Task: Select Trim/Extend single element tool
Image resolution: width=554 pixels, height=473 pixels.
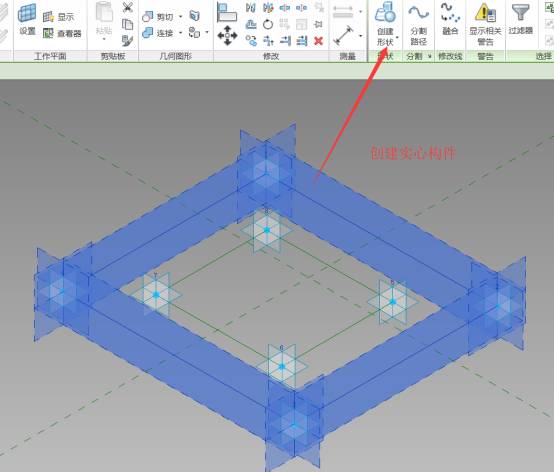Action: click(285, 41)
